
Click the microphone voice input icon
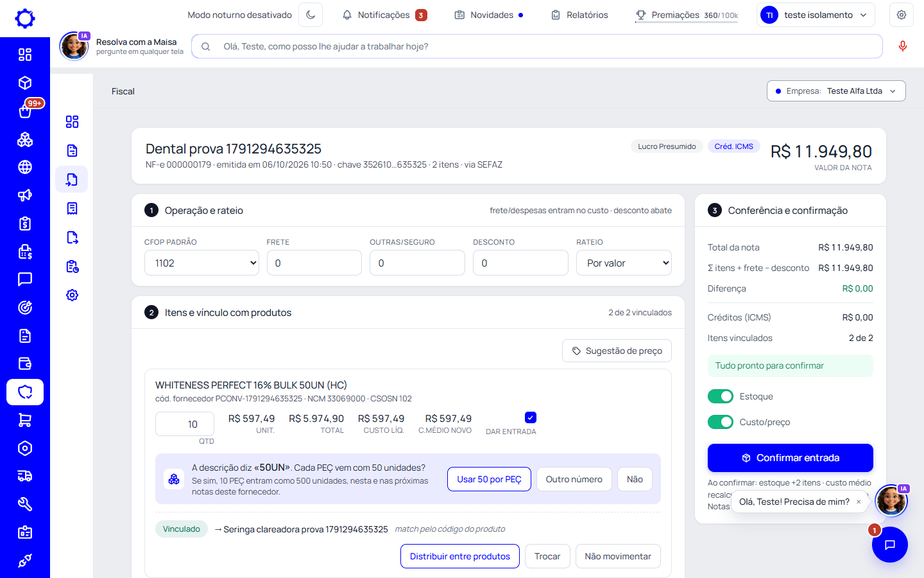[902, 46]
